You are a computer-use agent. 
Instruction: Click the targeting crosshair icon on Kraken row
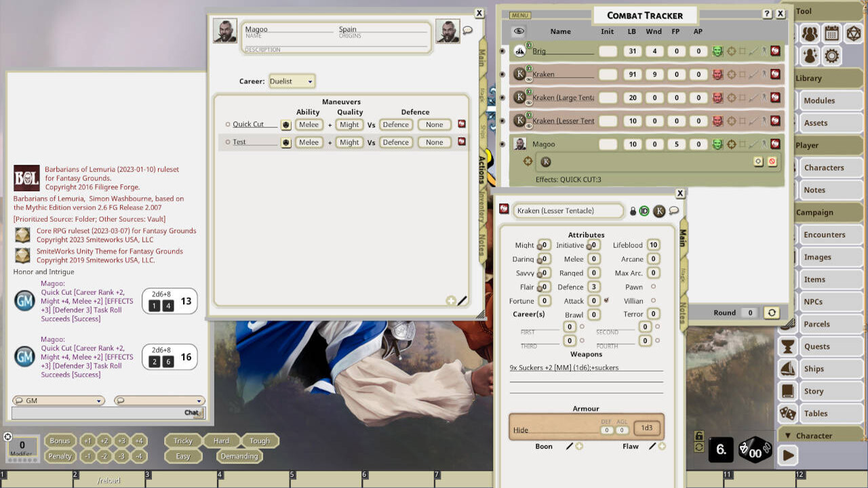point(731,74)
